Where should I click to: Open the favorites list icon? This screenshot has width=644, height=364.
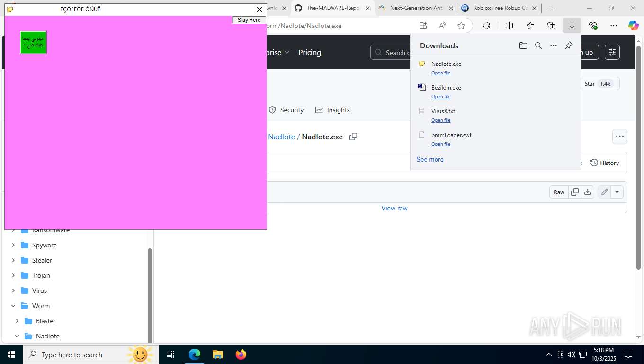[x=530, y=26]
